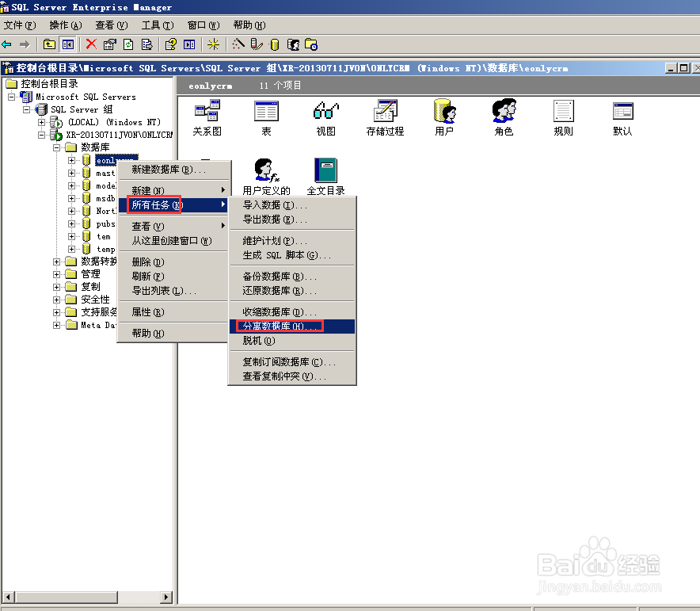The width and height of the screenshot is (700, 611).
Task: Click the New login user toolbar icon
Action: [x=293, y=44]
